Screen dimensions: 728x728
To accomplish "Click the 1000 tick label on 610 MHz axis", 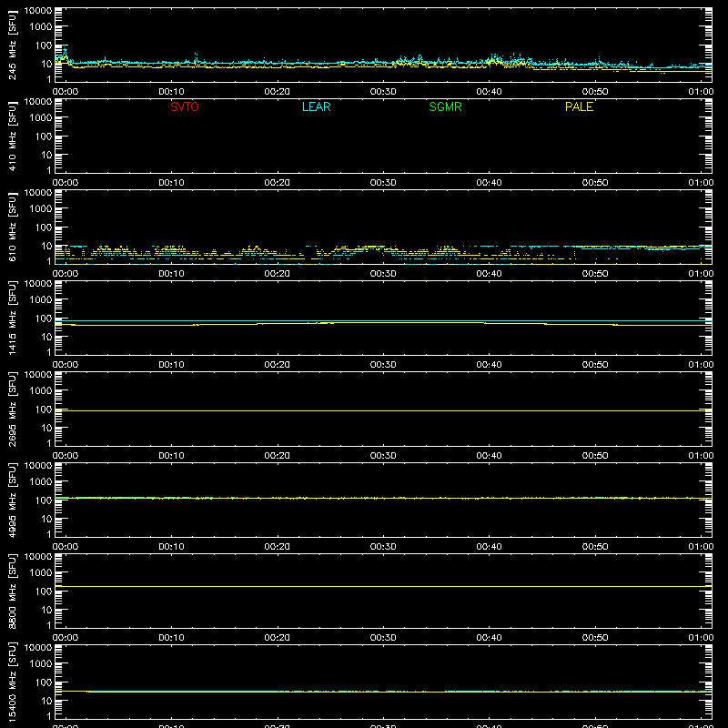I will pos(41,209).
